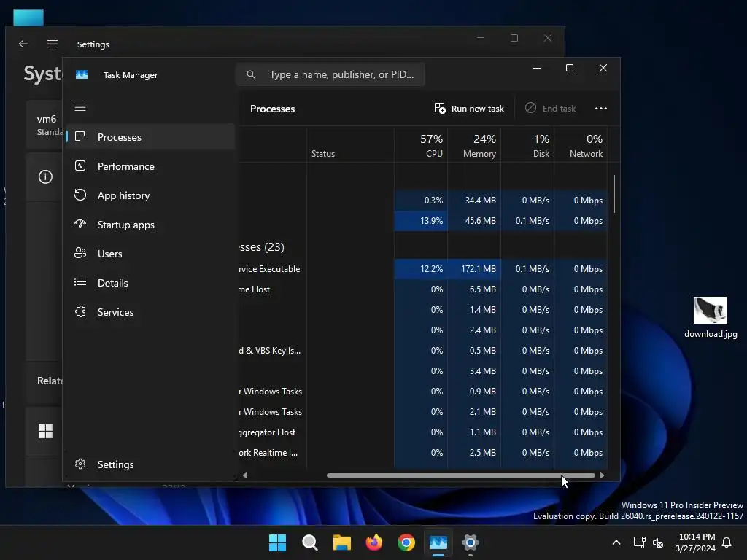The height and width of the screenshot is (560, 747).
Task: Click the horizontal scrollbar left arrow
Action: click(245, 475)
